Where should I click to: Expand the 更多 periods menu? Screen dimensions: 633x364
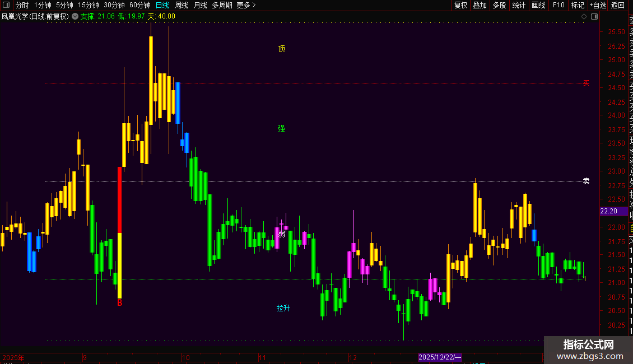(x=246, y=5)
